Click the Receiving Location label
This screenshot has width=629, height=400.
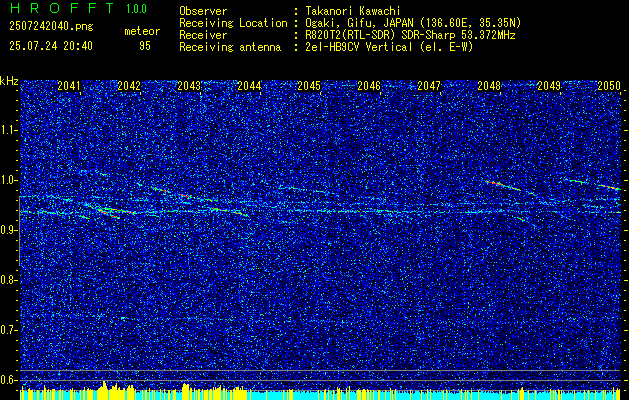(233, 23)
